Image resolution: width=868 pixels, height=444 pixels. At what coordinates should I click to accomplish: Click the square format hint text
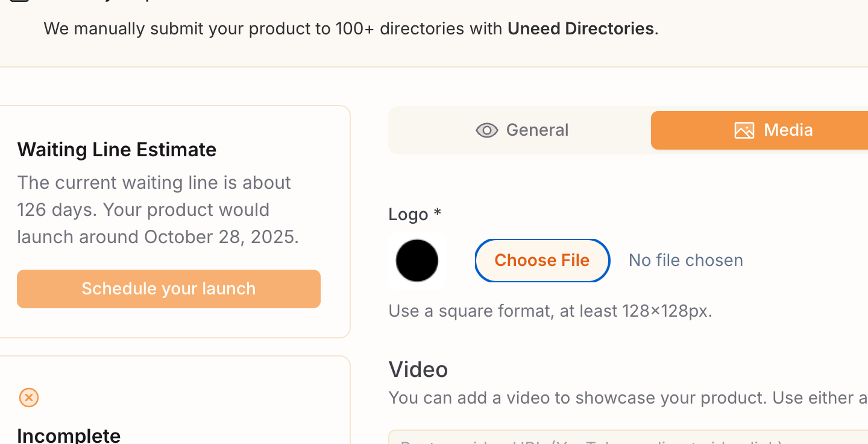(550, 311)
